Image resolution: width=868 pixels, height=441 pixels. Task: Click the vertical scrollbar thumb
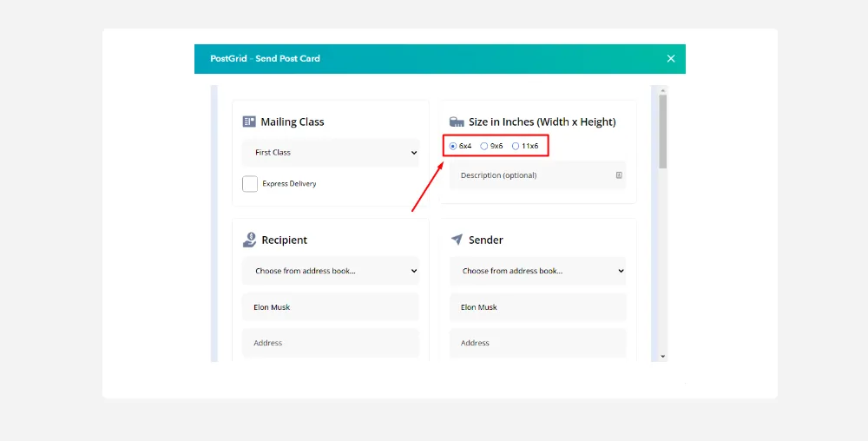pyautogui.click(x=663, y=130)
